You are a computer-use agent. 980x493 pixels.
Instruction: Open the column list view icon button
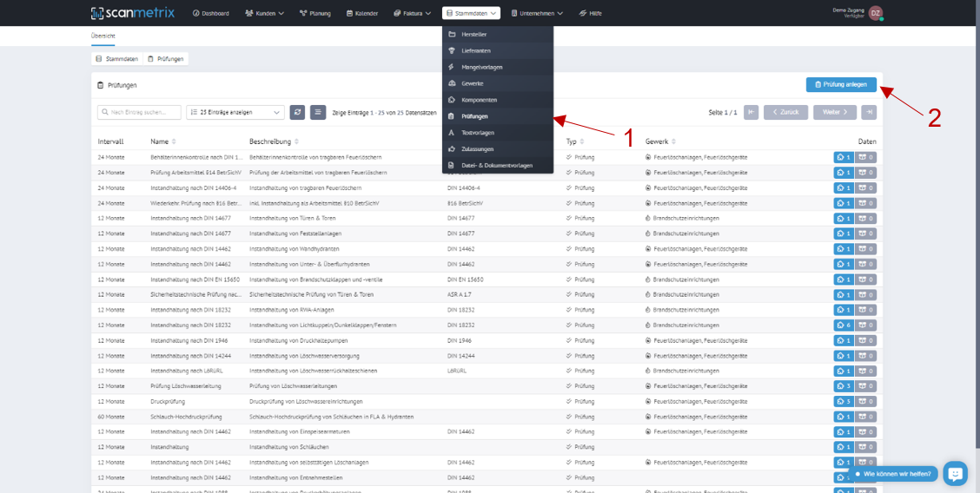pyautogui.click(x=318, y=112)
